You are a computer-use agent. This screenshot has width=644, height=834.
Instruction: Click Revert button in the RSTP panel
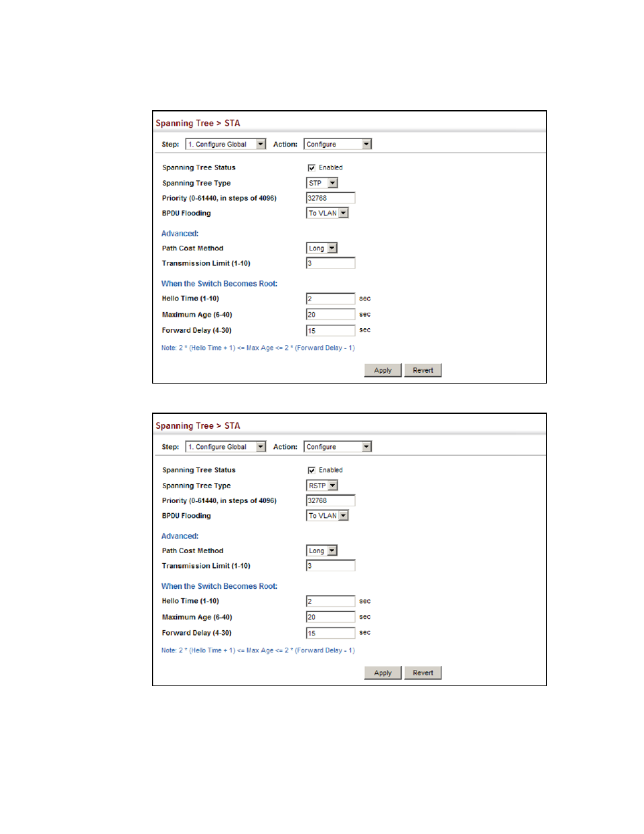click(x=423, y=673)
